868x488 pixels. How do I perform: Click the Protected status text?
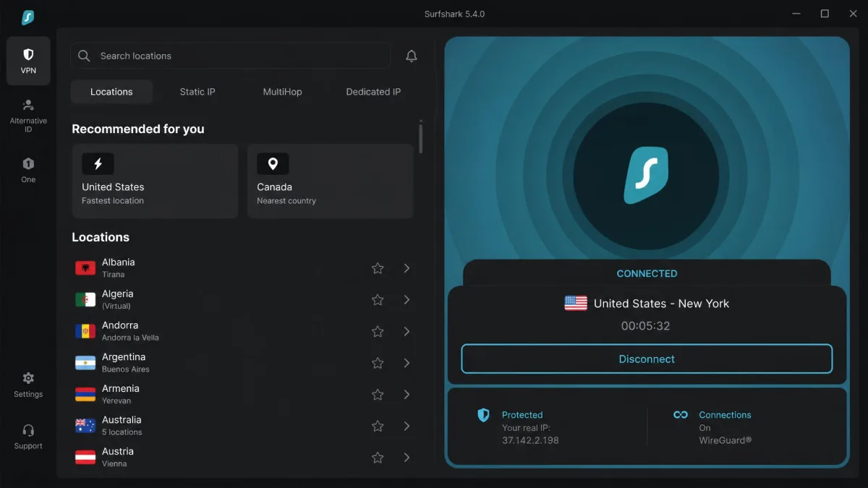[522, 415]
